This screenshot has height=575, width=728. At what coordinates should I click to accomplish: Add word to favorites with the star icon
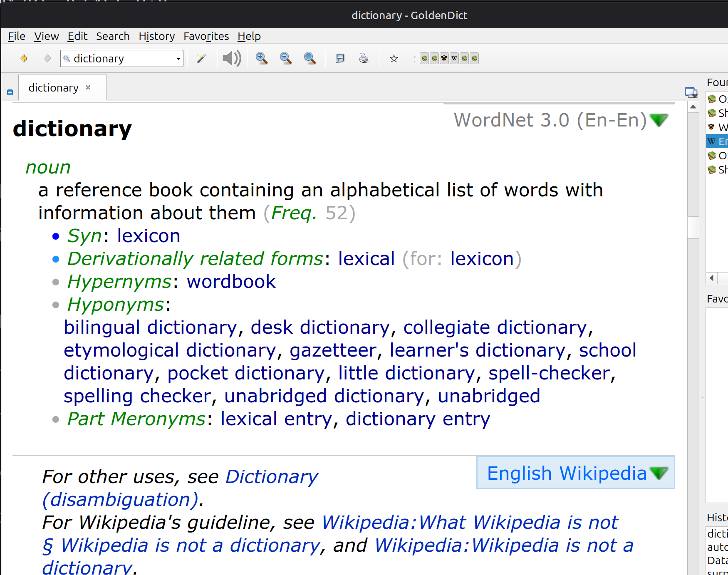pyautogui.click(x=394, y=58)
